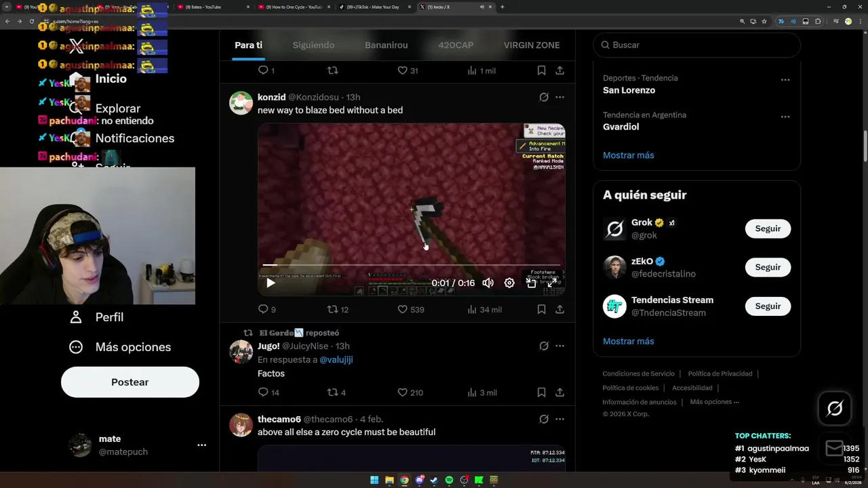Repost the top post in the feed
Screen dimensions: 868x488
coord(332,70)
